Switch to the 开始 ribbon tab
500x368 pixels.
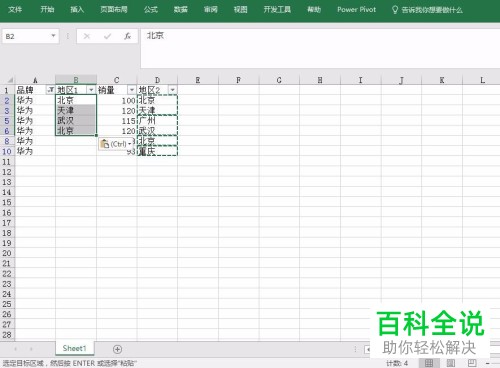[x=47, y=10]
